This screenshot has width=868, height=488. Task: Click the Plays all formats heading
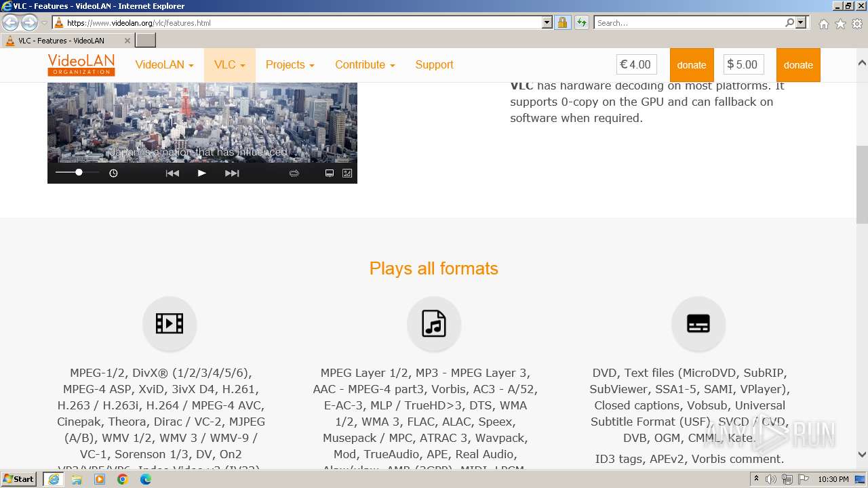click(x=434, y=268)
